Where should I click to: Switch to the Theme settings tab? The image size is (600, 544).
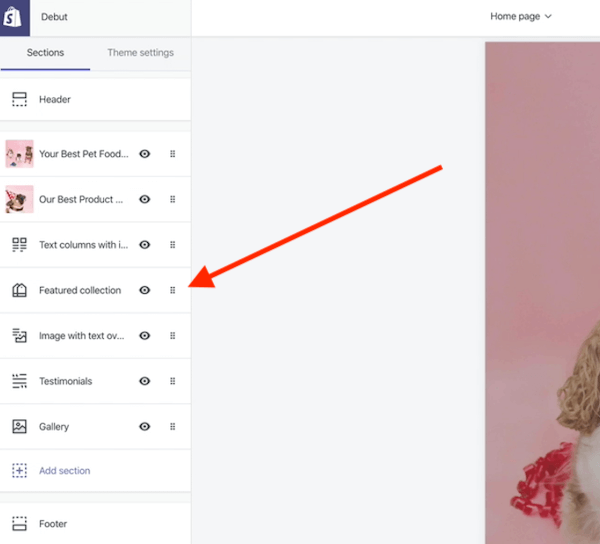140,53
